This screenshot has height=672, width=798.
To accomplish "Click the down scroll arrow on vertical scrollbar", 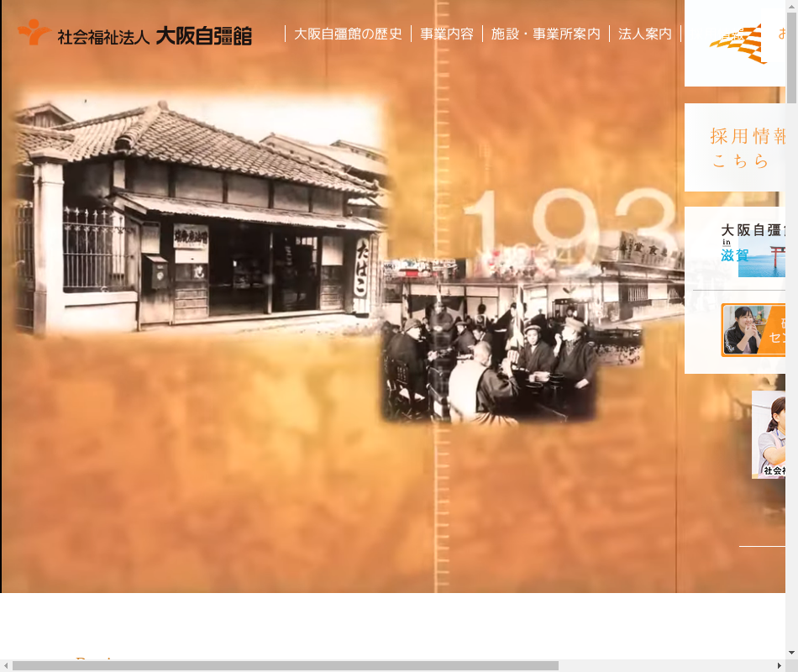I will pos(791,653).
